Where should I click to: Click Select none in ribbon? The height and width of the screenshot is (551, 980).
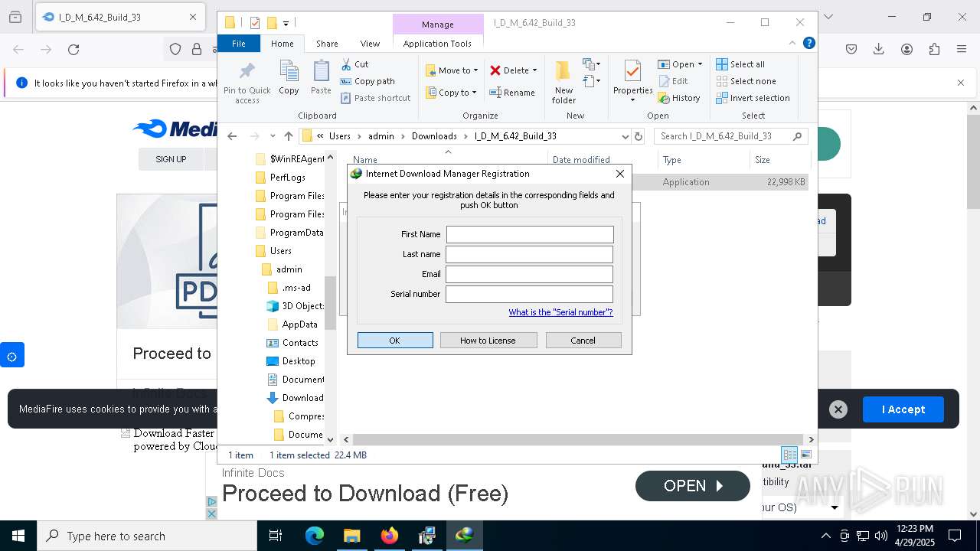(x=746, y=81)
